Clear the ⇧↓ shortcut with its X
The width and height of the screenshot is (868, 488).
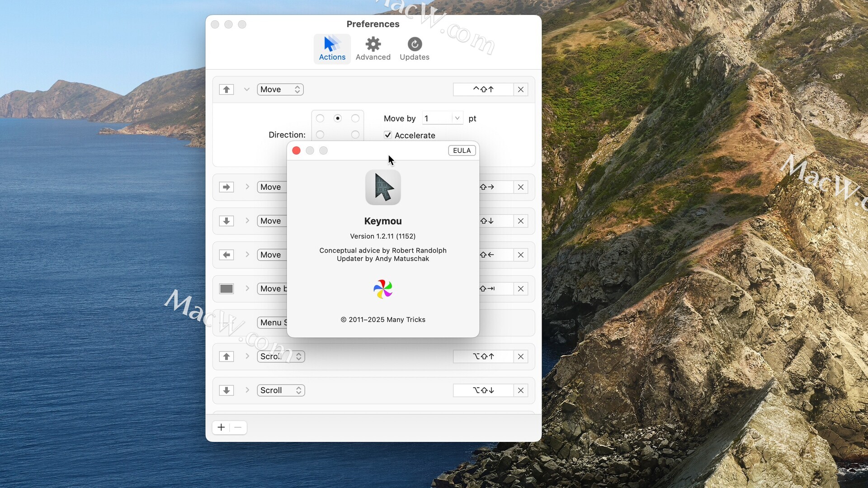(521, 221)
